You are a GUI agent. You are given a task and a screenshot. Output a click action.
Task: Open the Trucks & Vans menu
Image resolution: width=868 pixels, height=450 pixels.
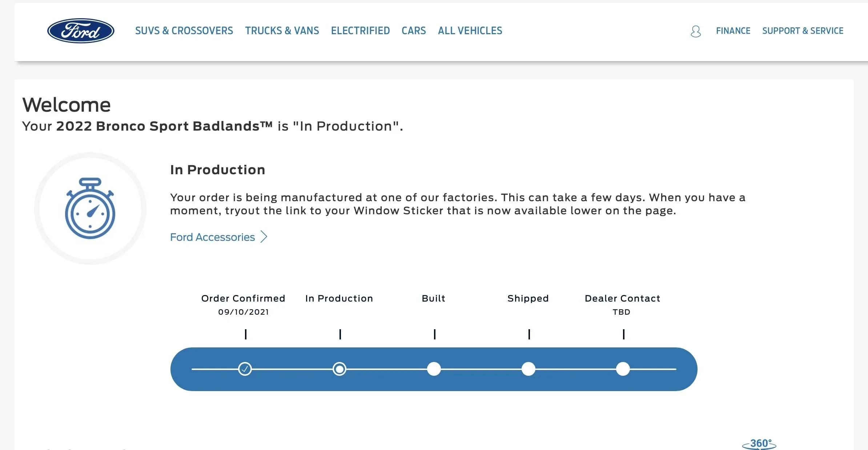click(282, 31)
